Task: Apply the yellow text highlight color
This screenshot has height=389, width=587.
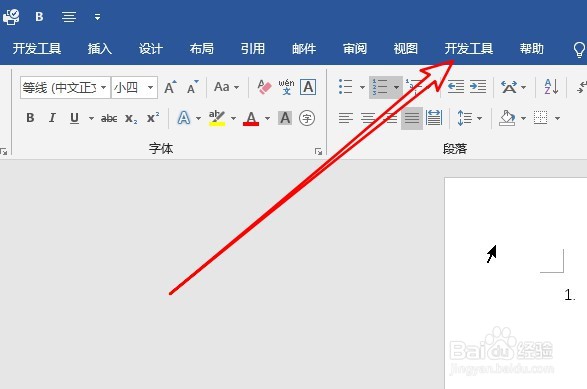Action: pyautogui.click(x=217, y=118)
